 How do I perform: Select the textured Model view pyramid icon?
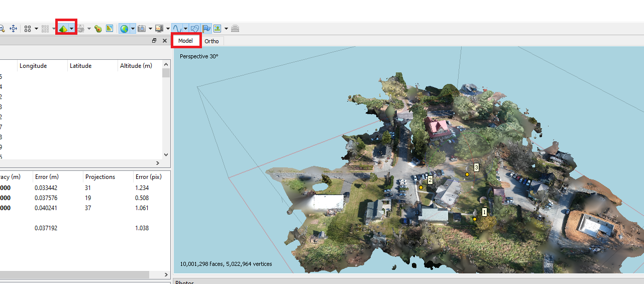click(x=63, y=29)
